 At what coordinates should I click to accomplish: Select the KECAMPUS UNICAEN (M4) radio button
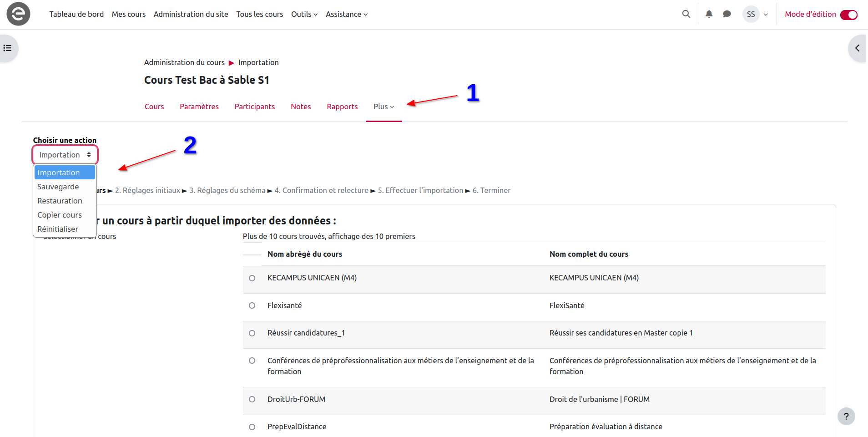[252, 278]
